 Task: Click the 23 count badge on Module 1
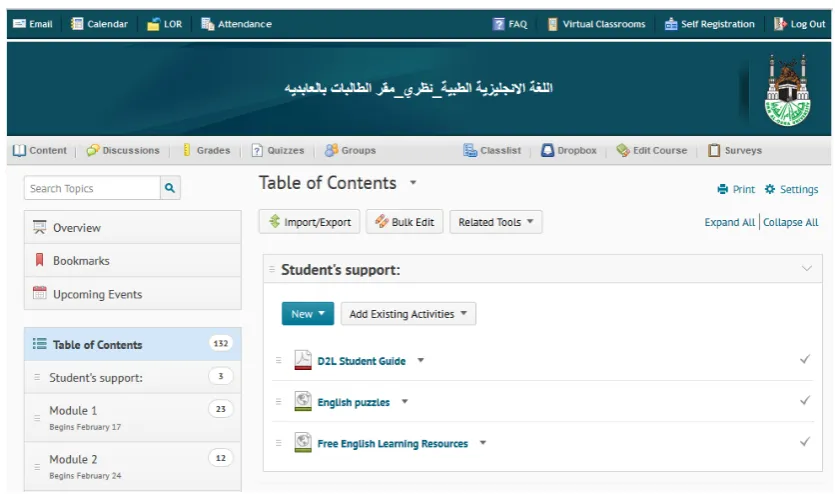220,409
